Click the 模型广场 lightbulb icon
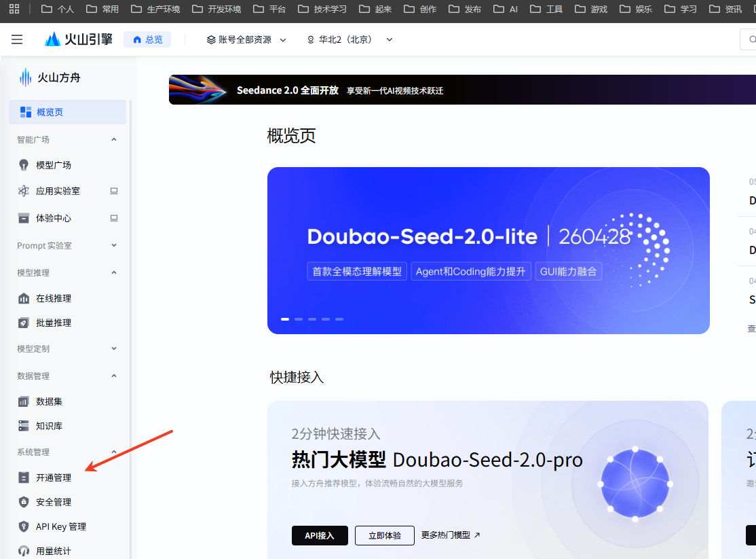 pyautogui.click(x=24, y=165)
